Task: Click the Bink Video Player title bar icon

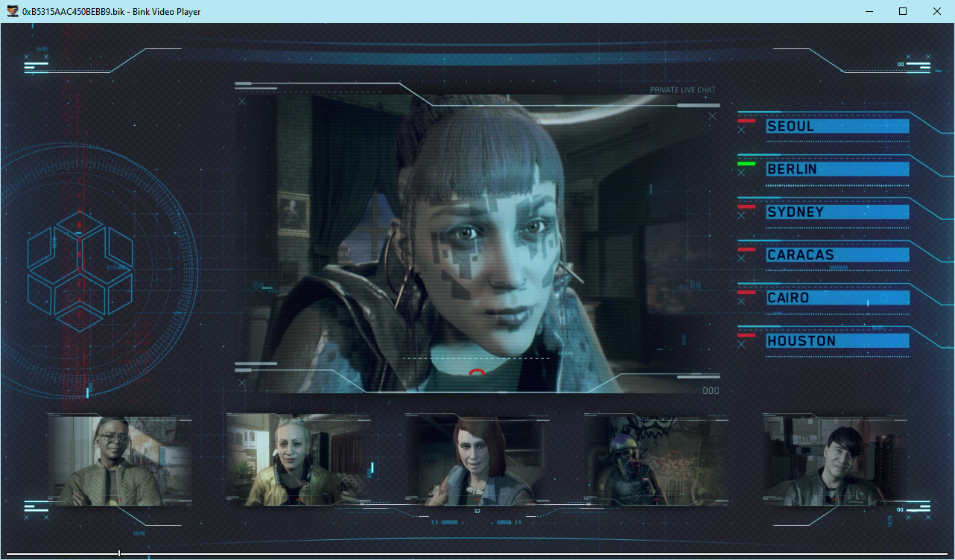Action: 12,11
